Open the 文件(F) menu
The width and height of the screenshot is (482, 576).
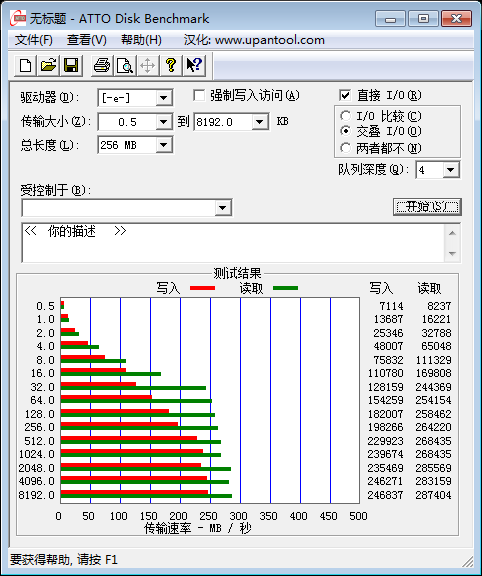click(33, 40)
